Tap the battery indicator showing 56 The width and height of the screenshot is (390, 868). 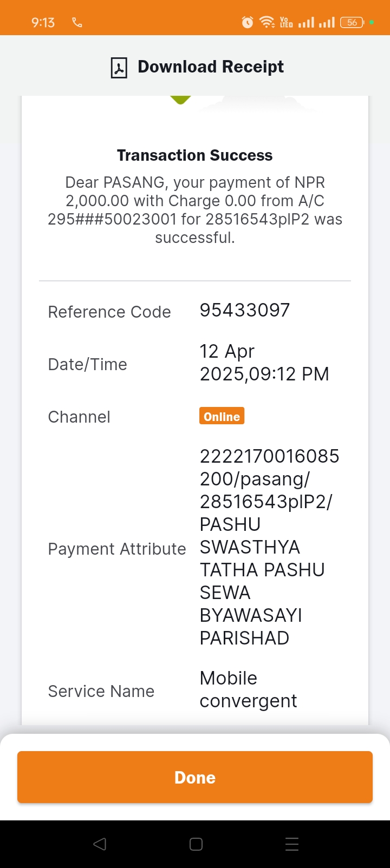coord(352,22)
